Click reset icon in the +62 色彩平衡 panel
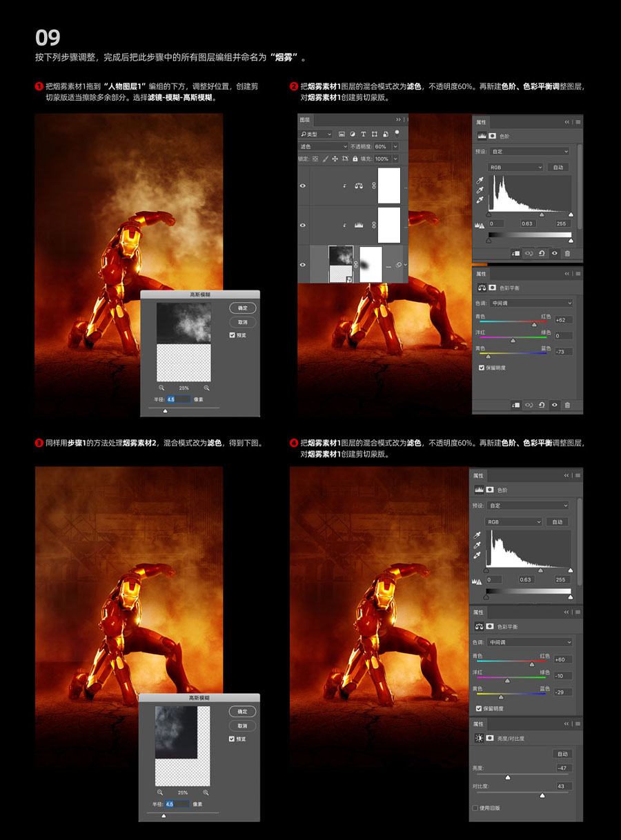 542,405
